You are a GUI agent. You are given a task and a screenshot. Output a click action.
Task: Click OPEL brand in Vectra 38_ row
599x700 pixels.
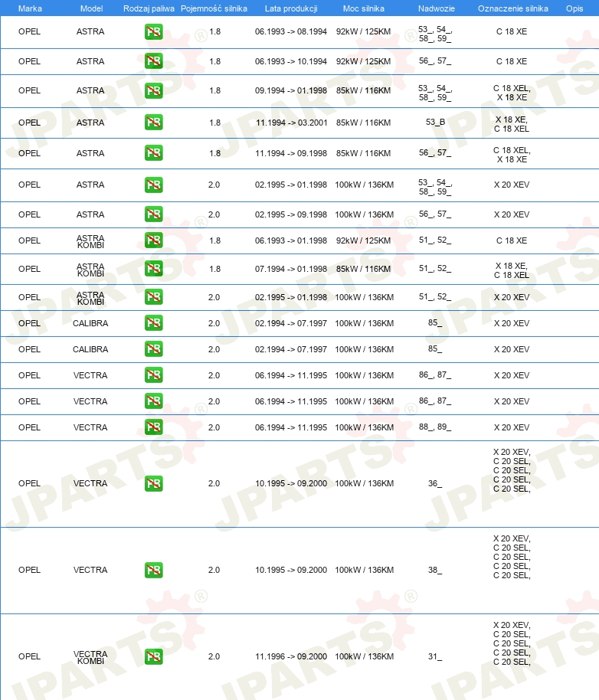point(29,570)
